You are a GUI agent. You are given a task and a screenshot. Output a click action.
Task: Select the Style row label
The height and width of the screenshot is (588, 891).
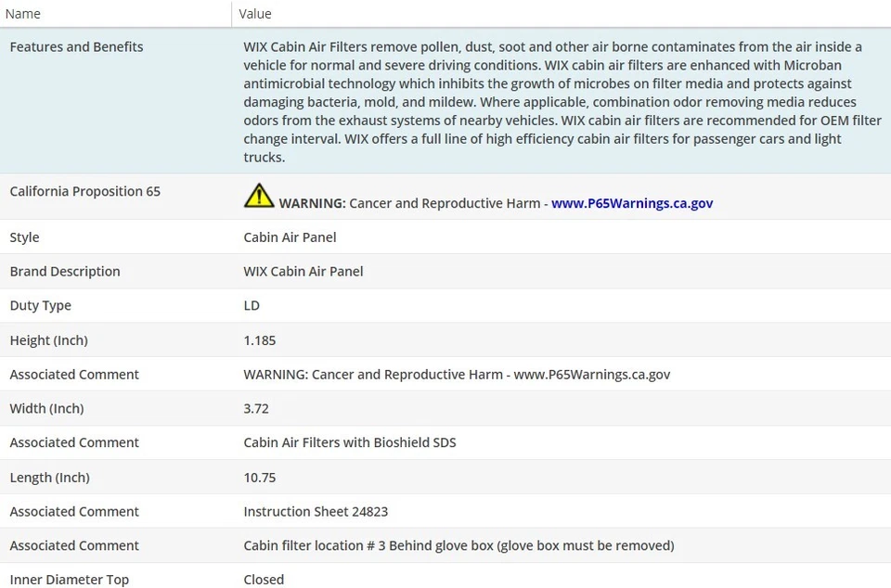click(24, 237)
